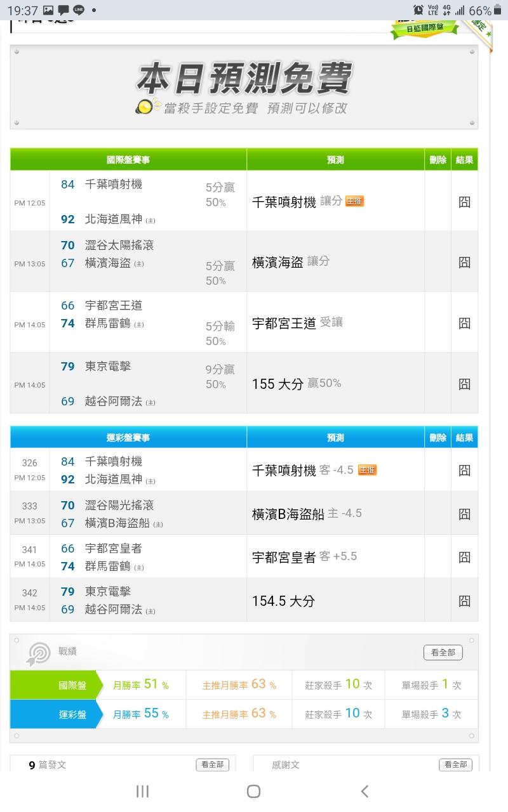The height and width of the screenshot is (812, 508).
Task: Select the 橫濱海盜 讓分 prediction
Action: [291, 261]
